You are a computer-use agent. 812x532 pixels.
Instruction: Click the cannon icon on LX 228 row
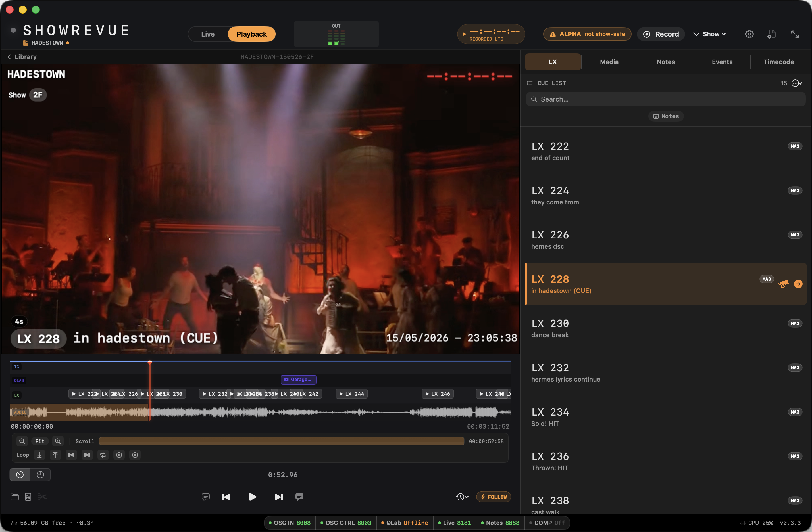tap(784, 284)
